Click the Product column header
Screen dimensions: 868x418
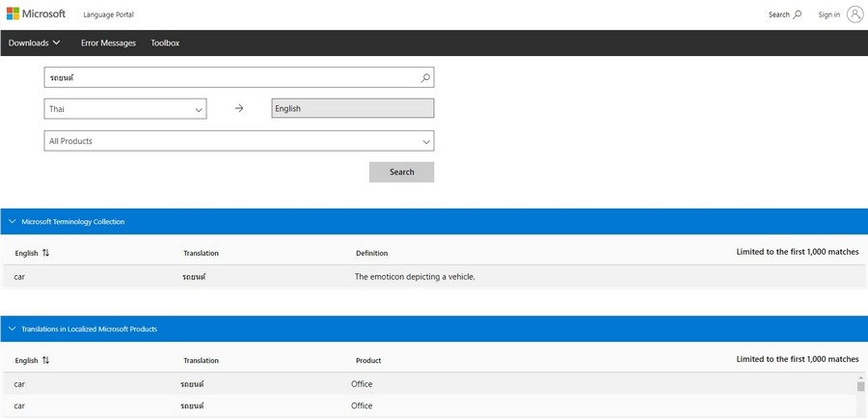tap(368, 360)
